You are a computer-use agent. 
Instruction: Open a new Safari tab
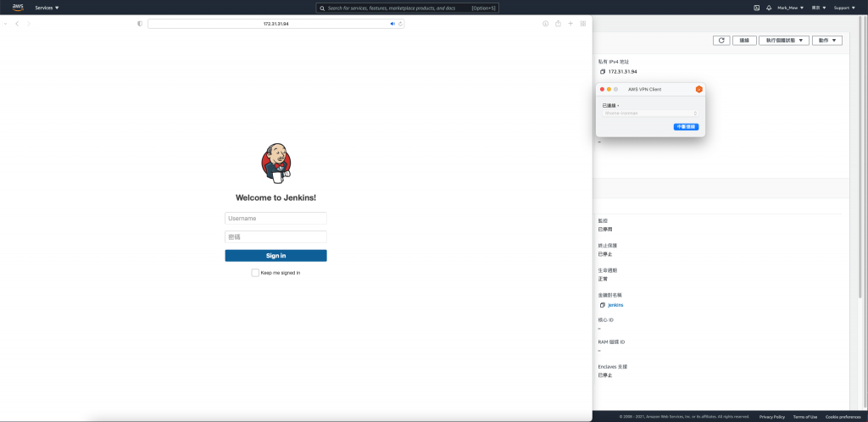570,24
